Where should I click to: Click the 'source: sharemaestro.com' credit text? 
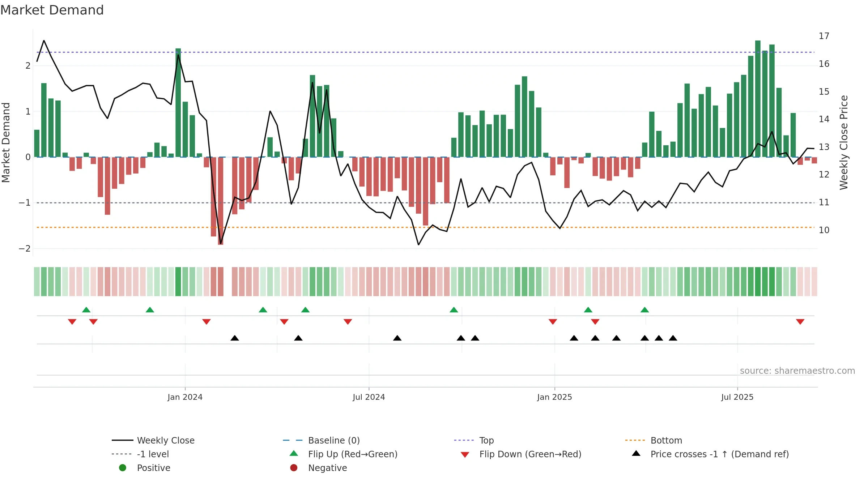(x=797, y=371)
